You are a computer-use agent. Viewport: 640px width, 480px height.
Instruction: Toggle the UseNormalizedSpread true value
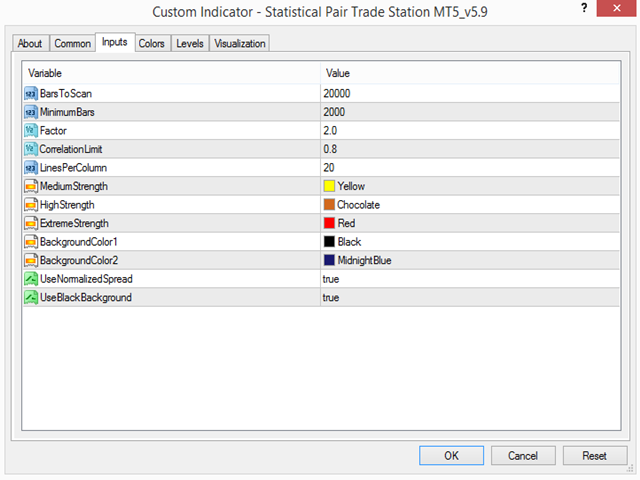[x=331, y=279]
